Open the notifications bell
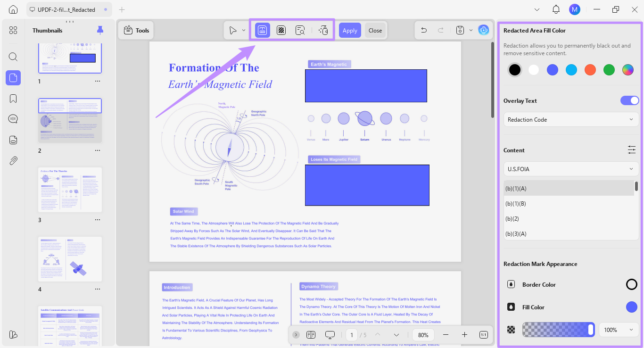This screenshot has height=348, width=644. 556,9
